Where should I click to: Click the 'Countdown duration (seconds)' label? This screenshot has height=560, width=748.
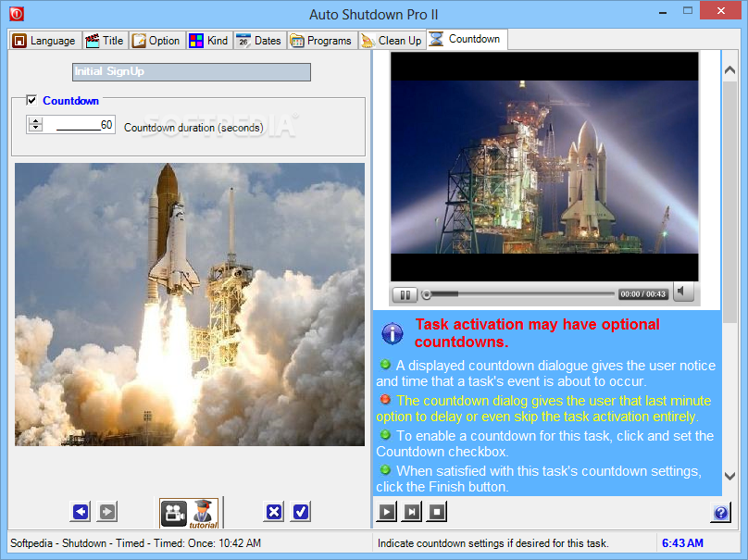pos(193,128)
